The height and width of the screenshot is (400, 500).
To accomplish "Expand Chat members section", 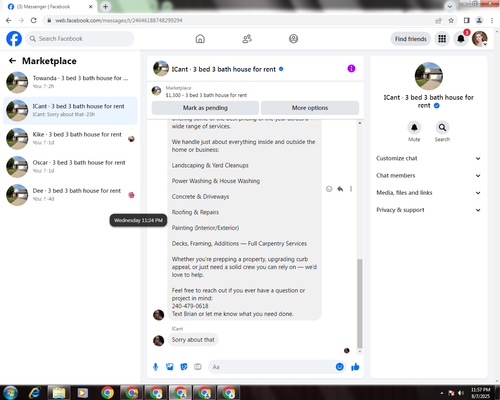I will pos(428,176).
